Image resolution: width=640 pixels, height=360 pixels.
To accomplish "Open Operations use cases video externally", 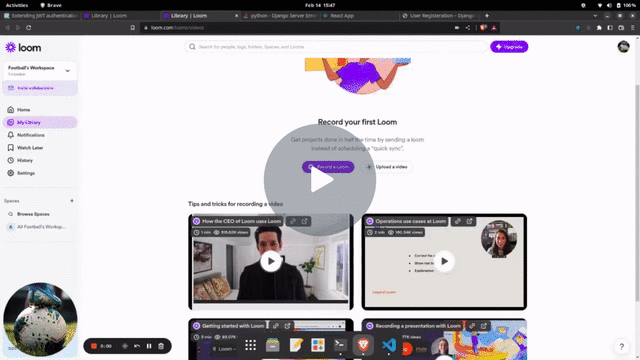I will click(469, 221).
